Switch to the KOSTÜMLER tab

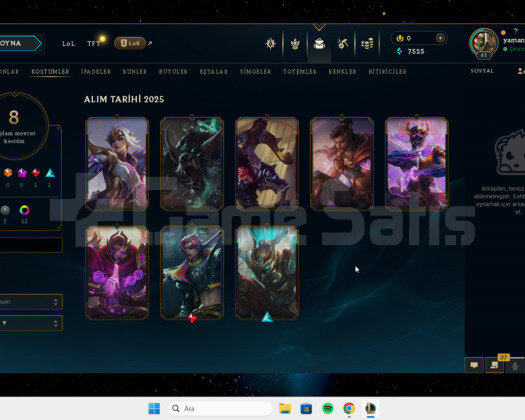50,72
